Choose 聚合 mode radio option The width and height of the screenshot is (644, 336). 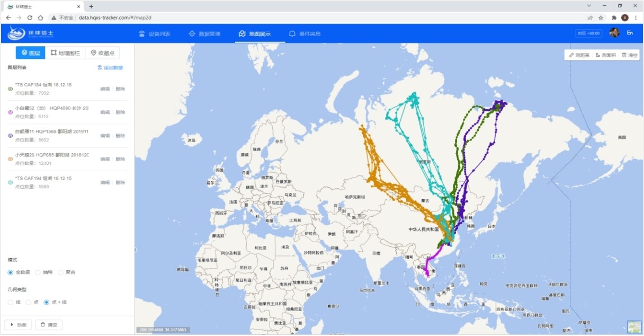[x=61, y=272]
